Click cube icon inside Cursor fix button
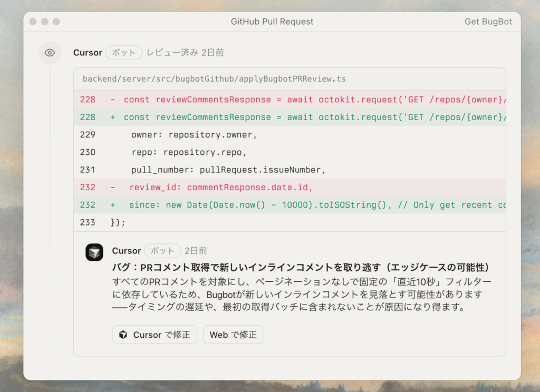The image size is (540, 392). coord(123,335)
